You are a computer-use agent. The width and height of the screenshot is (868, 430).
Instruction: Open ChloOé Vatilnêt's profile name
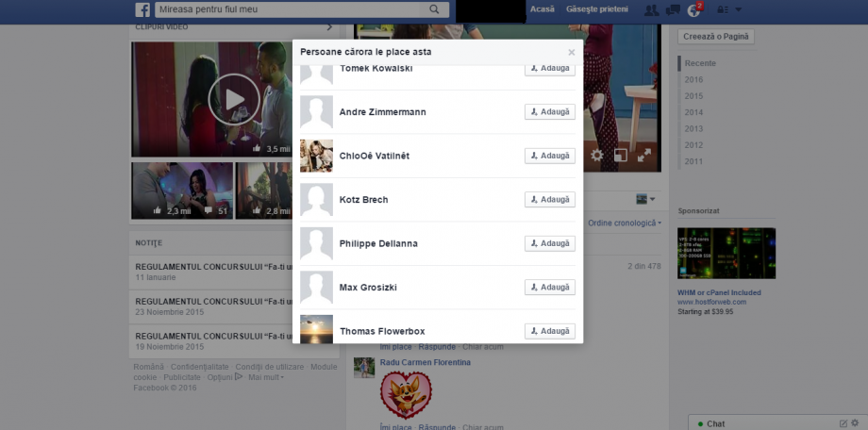[x=375, y=156]
